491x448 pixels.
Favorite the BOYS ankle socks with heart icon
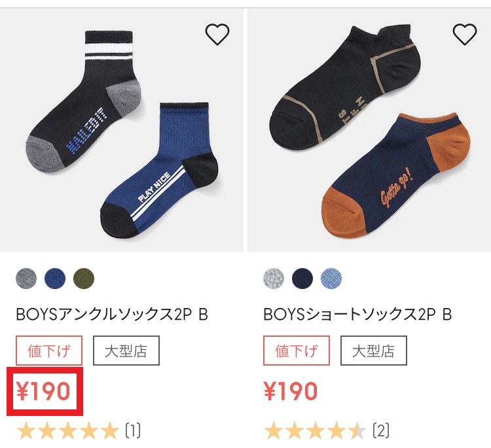pyautogui.click(x=217, y=34)
